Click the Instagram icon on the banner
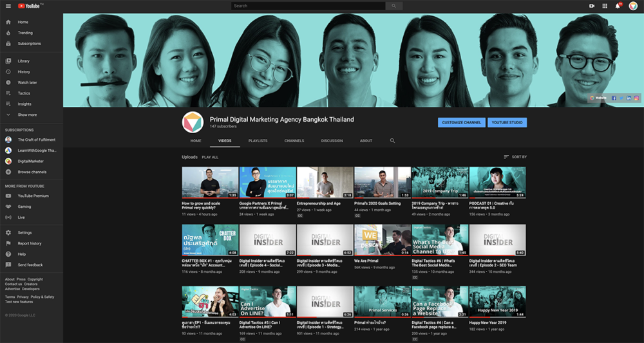The image size is (644, 343). (636, 98)
